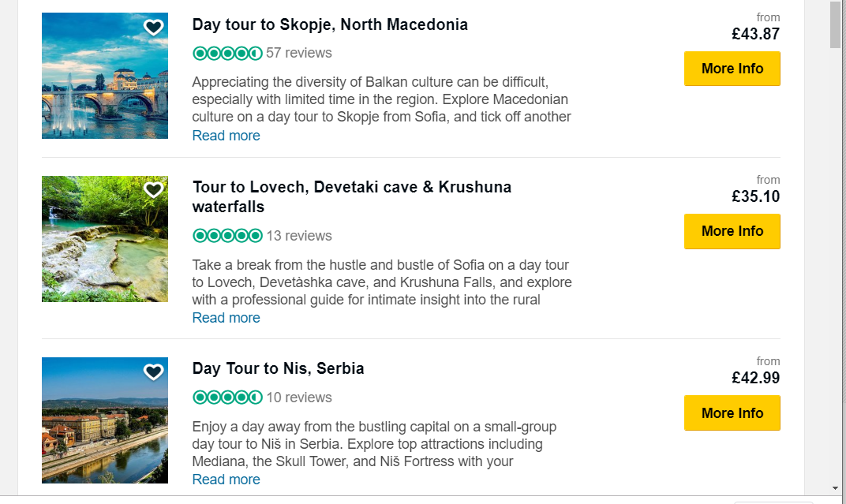Open the Skopje North Macedonia tour title
The image size is (846, 504).
330,24
